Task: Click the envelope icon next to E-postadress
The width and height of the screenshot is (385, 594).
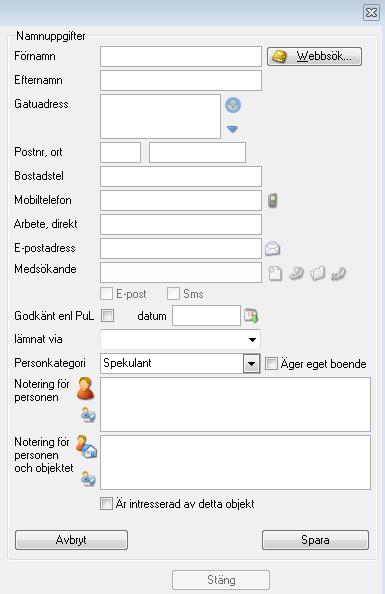Action: (x=272, y=249)
